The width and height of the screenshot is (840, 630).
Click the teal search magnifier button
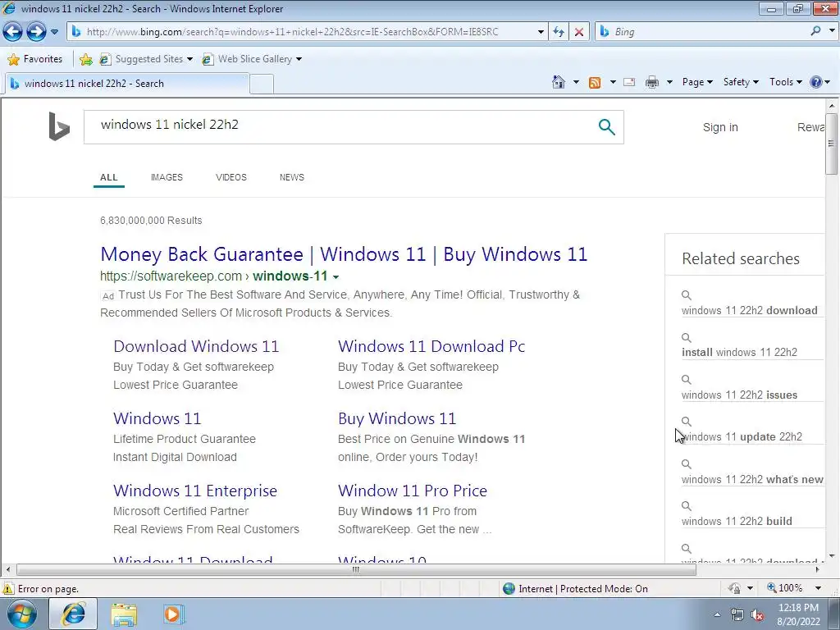coord(606,127)
